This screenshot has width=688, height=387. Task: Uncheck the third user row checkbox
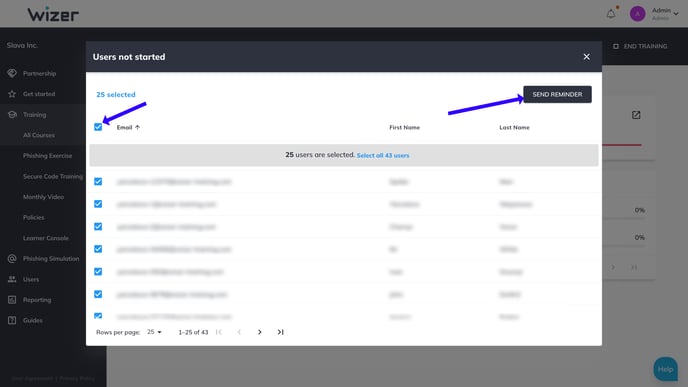(x=98, y=226)
